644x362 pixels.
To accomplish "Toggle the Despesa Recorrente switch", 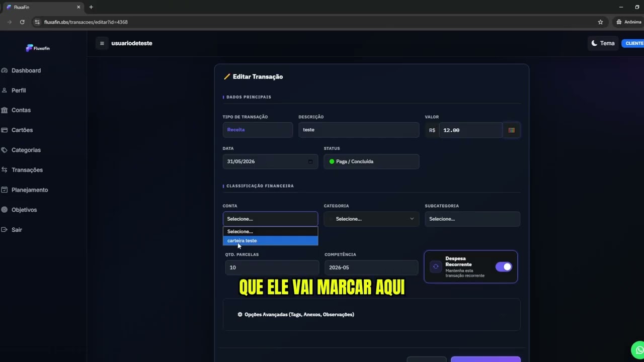I will coord(504,267).
